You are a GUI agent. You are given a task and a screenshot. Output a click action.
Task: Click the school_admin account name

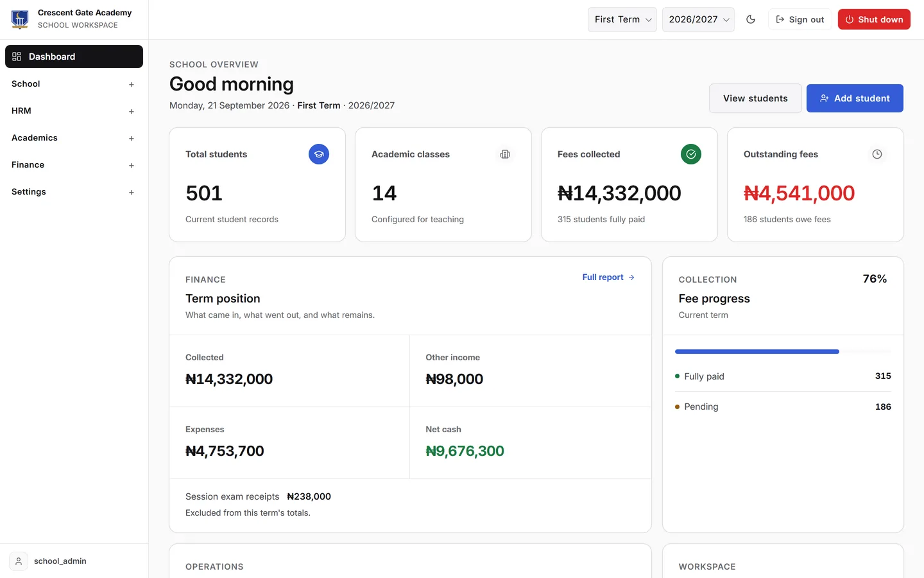pyautogui.click(x=60, y=561)
